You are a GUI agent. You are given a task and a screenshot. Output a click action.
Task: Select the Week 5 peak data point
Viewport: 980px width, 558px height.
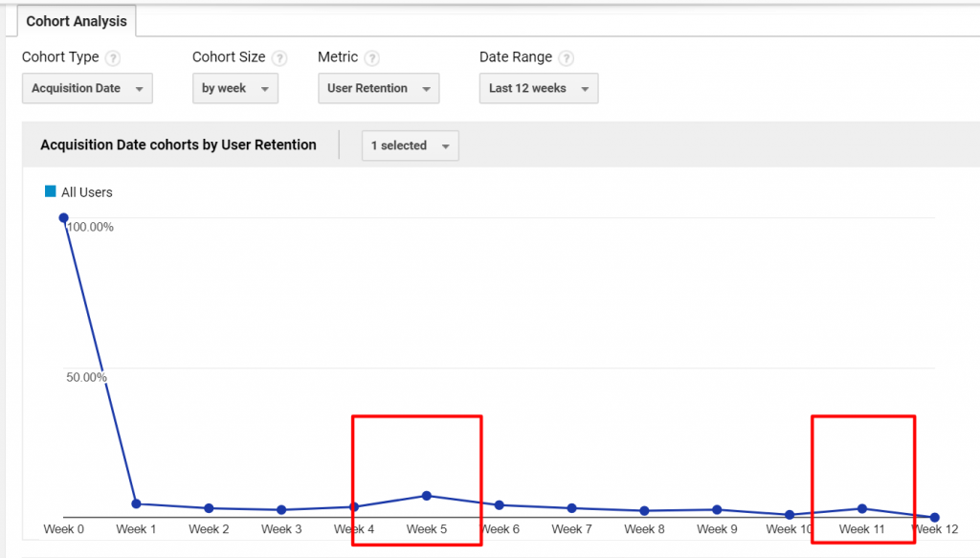pyautogui.click(x=427, y=496)
